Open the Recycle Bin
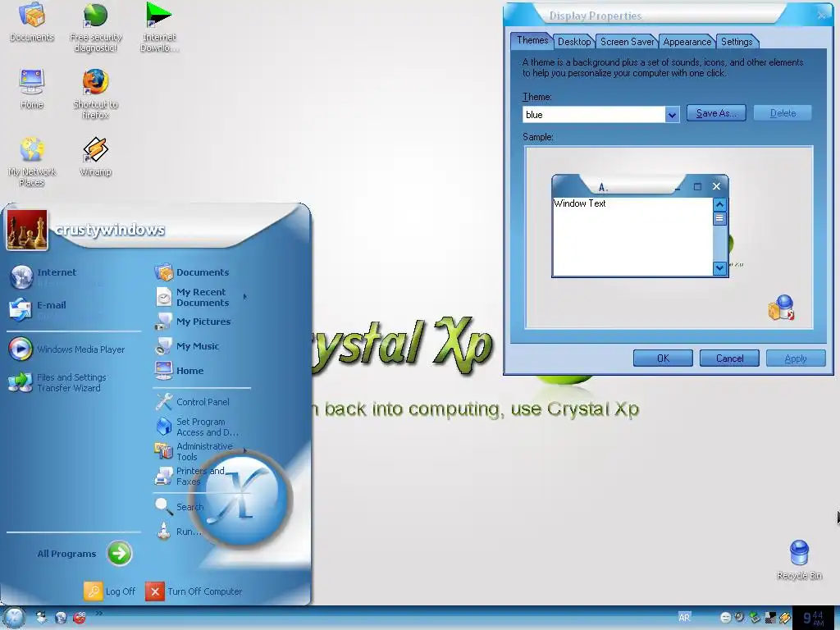Image resolution: width=840 pixels, height=630 pixels. pyautogui.click(x=799, y=559)
